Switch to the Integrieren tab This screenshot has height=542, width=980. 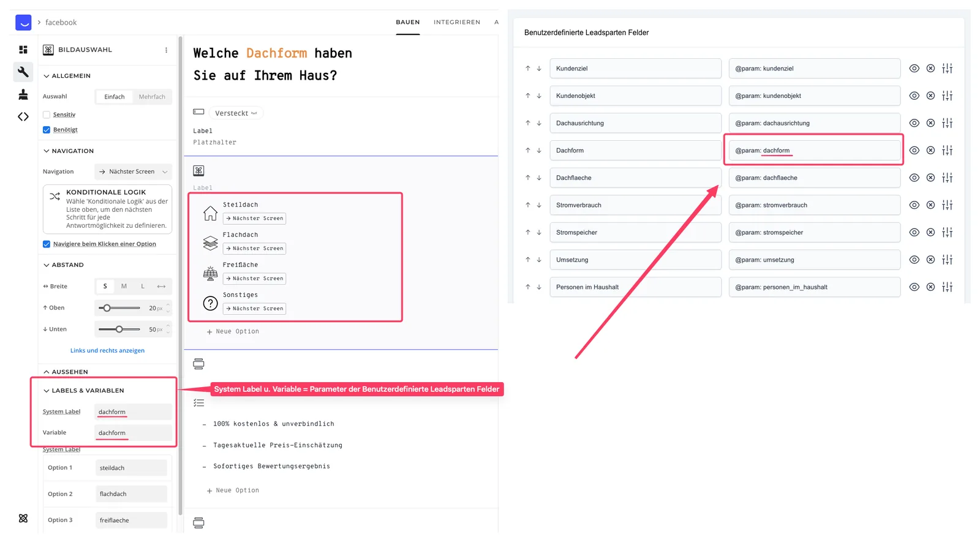pyautogui.click(x=457, y=22)
